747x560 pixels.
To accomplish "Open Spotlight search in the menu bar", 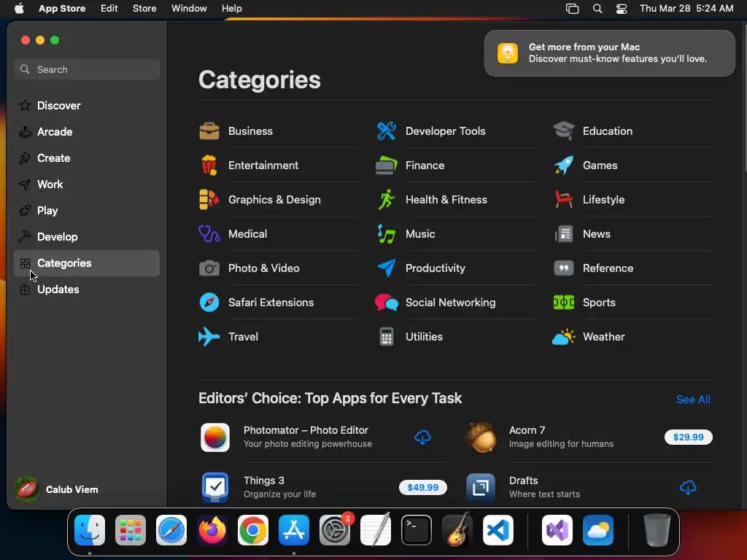I will coord(597,9).
